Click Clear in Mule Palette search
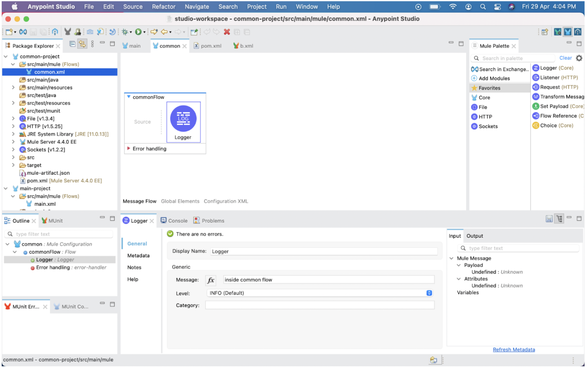Image resolution: width=588 pixels, height=368 pixels. [565, 58]
